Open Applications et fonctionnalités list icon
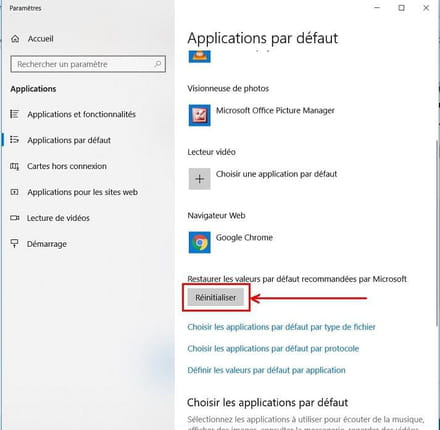This screenshot has height=430, width=440. pos(15,114)
